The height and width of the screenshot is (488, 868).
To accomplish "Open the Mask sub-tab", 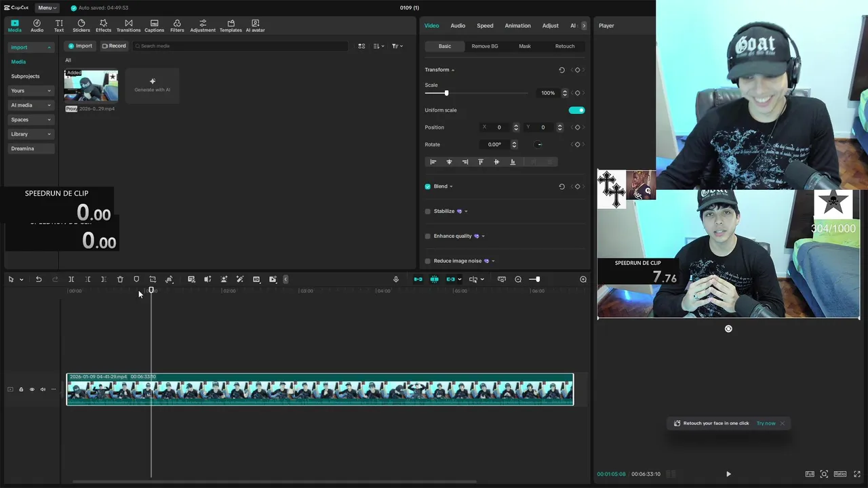I will click(525, 46).
